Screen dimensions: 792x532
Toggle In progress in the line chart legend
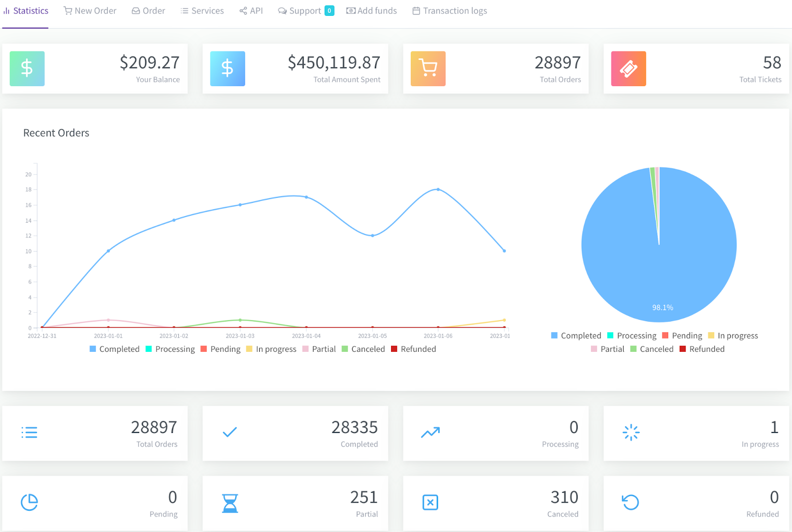(271, 349)
